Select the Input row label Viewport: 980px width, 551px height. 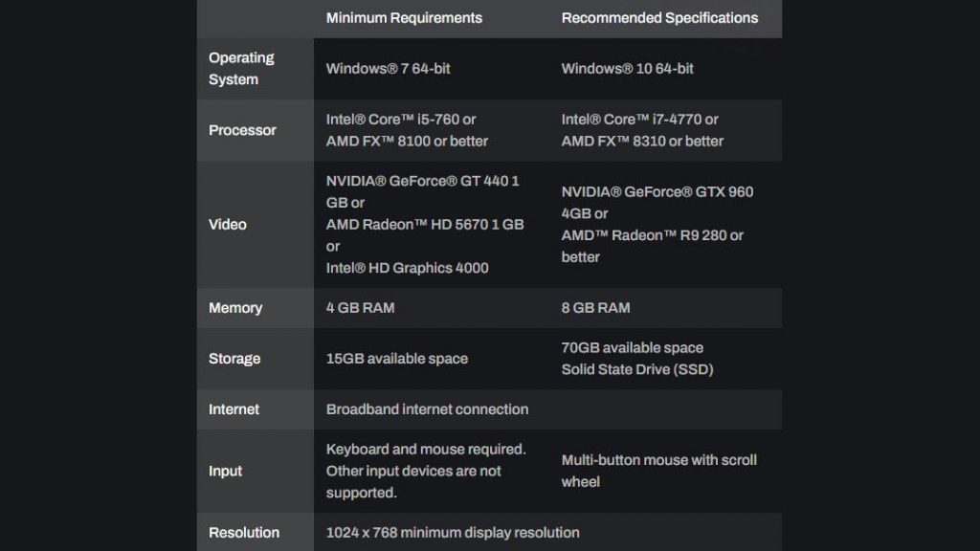226,472
